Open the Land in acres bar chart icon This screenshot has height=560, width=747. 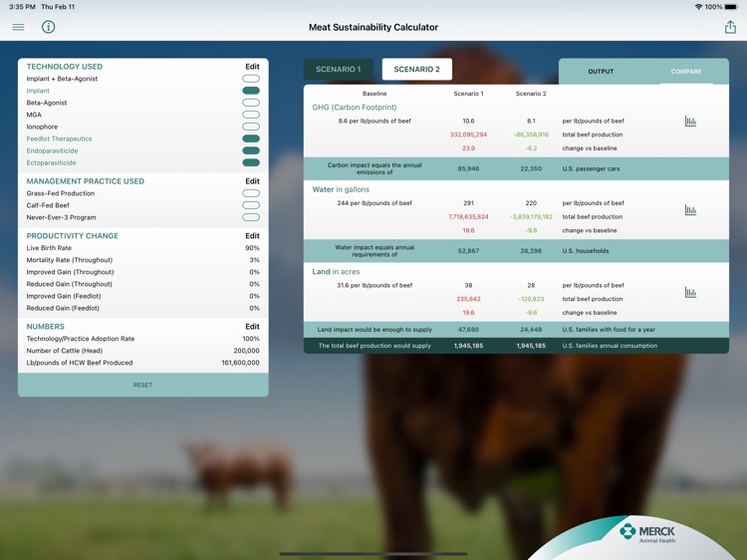690,292
